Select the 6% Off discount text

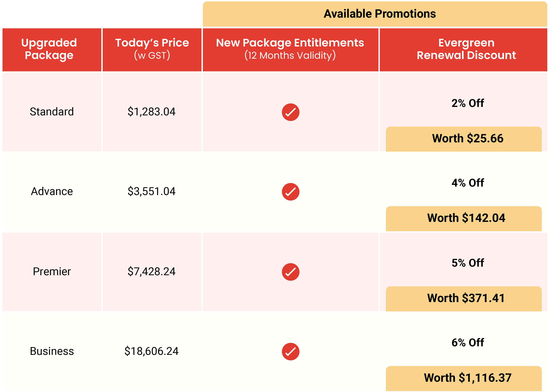(468, 343)
